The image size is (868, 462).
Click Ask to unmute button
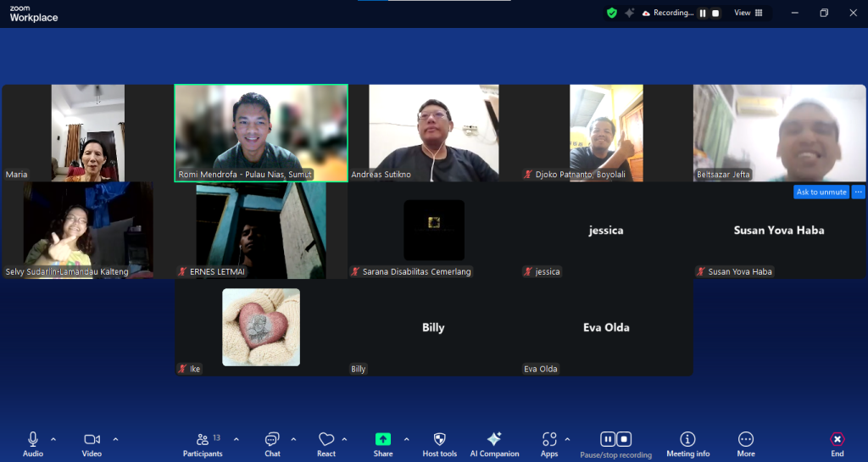pyautogui.click(x=821, y=192)
